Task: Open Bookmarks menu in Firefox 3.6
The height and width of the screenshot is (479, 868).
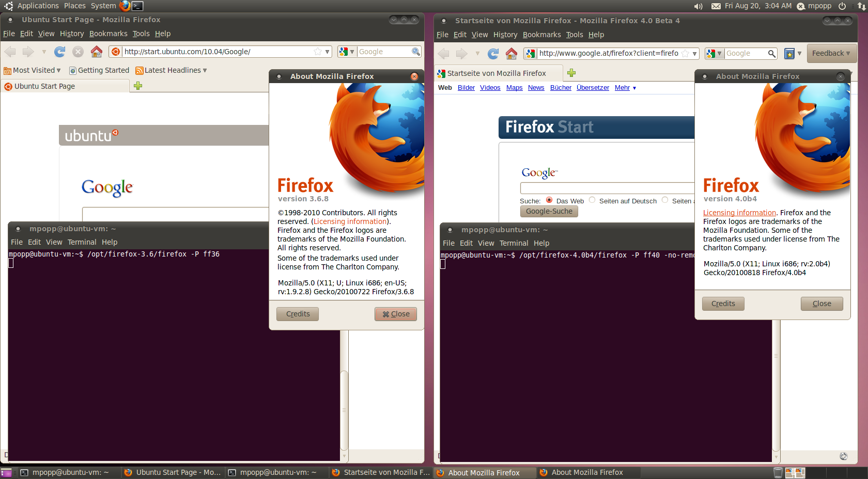Action: (108, 34)
